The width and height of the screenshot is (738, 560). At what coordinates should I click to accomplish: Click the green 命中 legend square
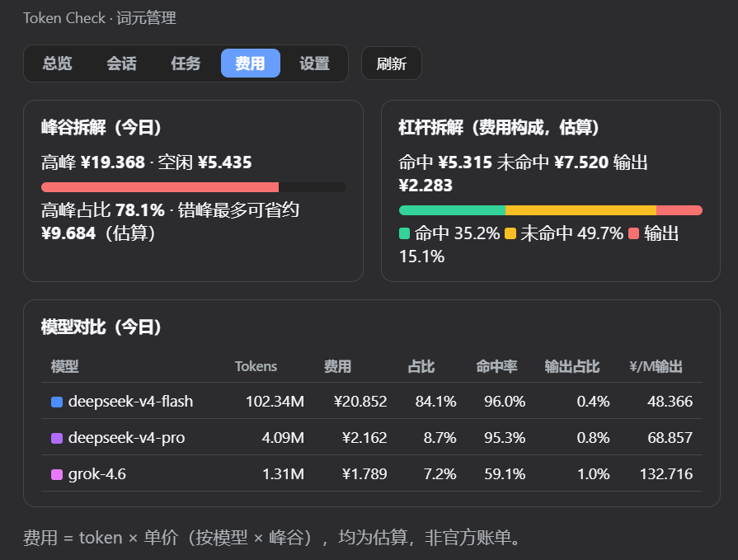pos(404,233)
